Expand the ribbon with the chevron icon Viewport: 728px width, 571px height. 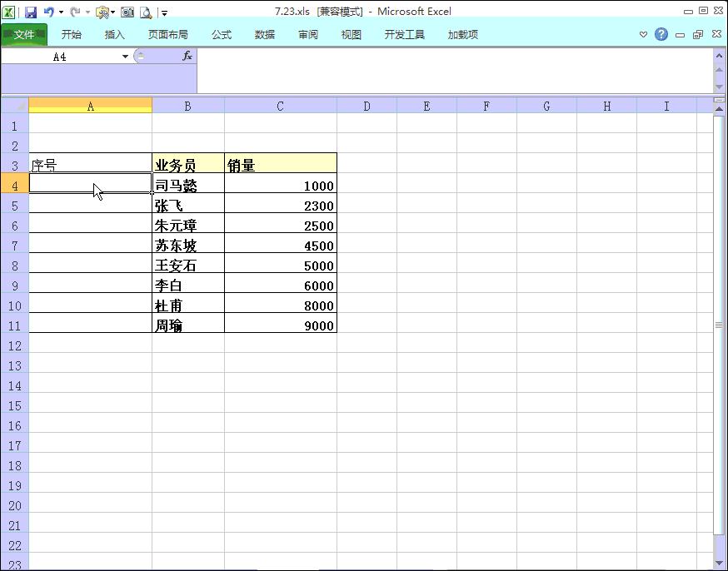pyautogui.click(x=644, y=34)
